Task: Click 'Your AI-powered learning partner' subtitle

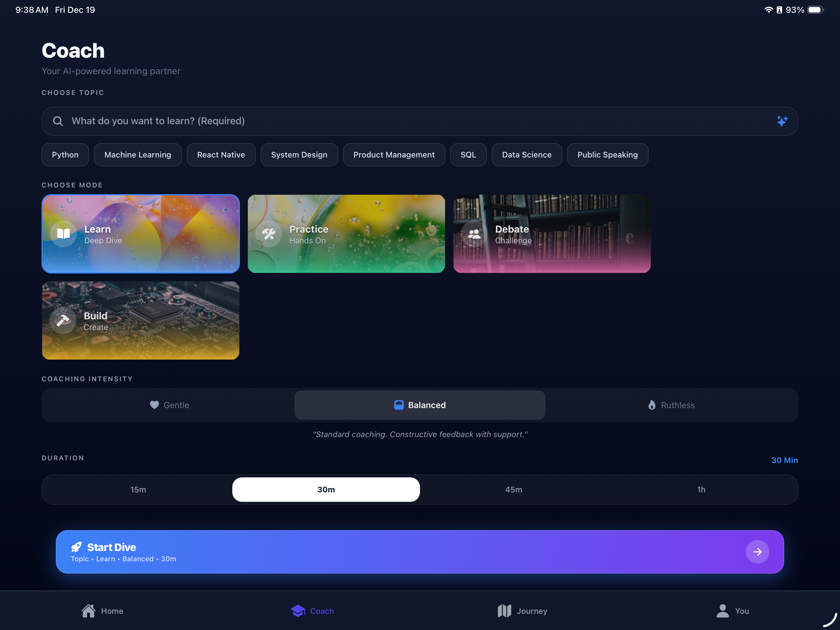Action: click(111, 71)
